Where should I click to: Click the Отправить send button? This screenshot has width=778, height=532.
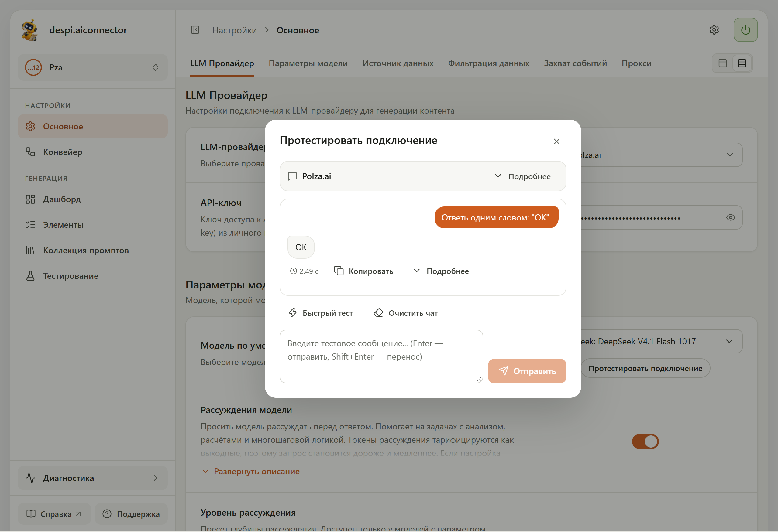click(x=527, y=371)
